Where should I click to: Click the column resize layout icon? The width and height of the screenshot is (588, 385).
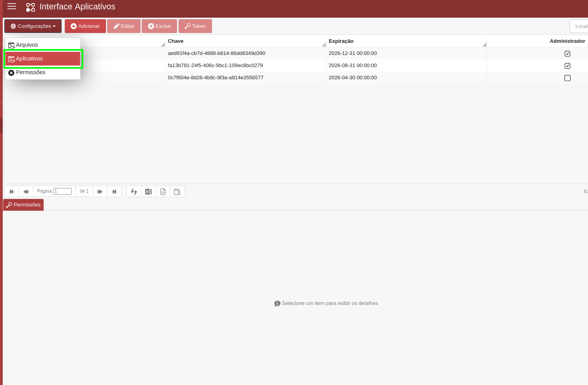[x=177, y=192]
